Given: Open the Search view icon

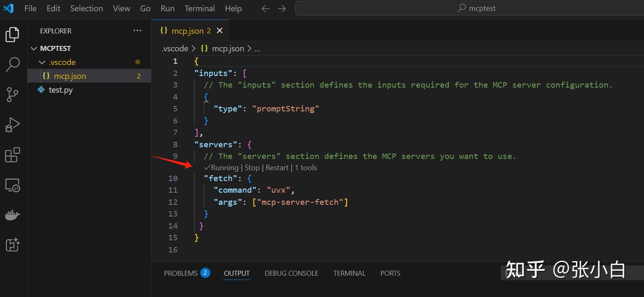Looking at the screenshot, I should click(x=13, y=64).
